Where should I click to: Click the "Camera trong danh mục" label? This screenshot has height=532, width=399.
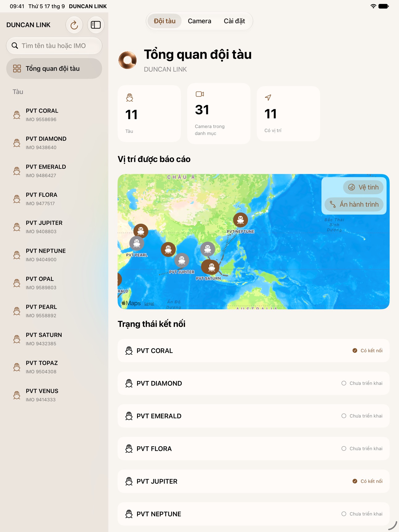(210, 130)
